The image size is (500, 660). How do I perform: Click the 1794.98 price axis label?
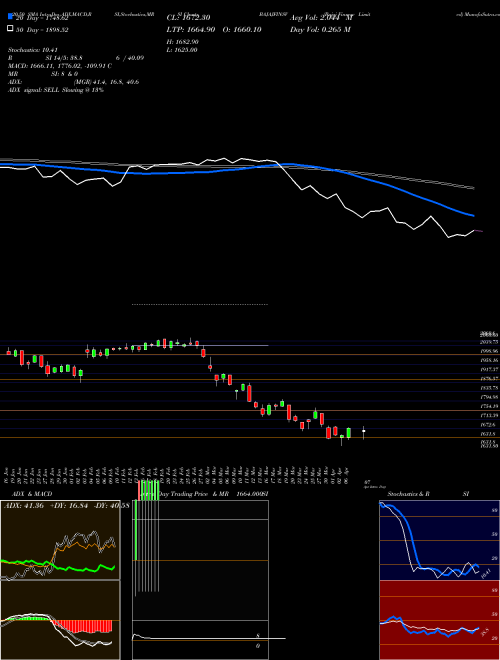[x=489, y=397]
